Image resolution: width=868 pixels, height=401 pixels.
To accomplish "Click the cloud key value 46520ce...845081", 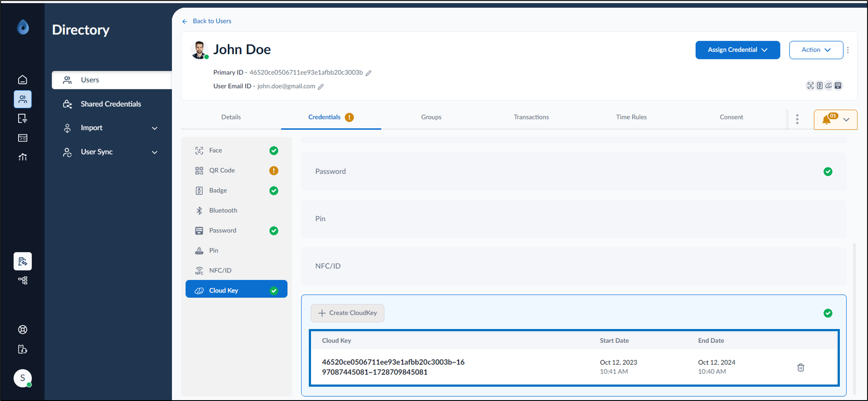I will point(393,367).
